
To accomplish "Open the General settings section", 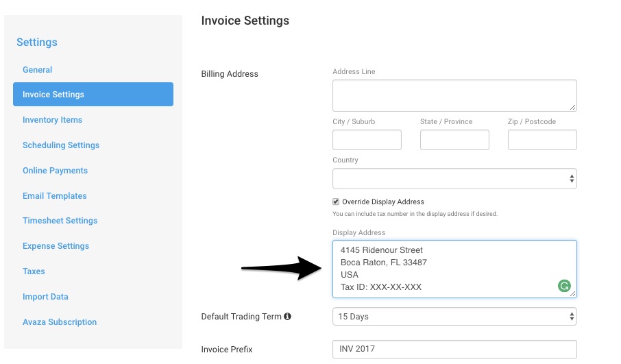I will coord(37,70).
